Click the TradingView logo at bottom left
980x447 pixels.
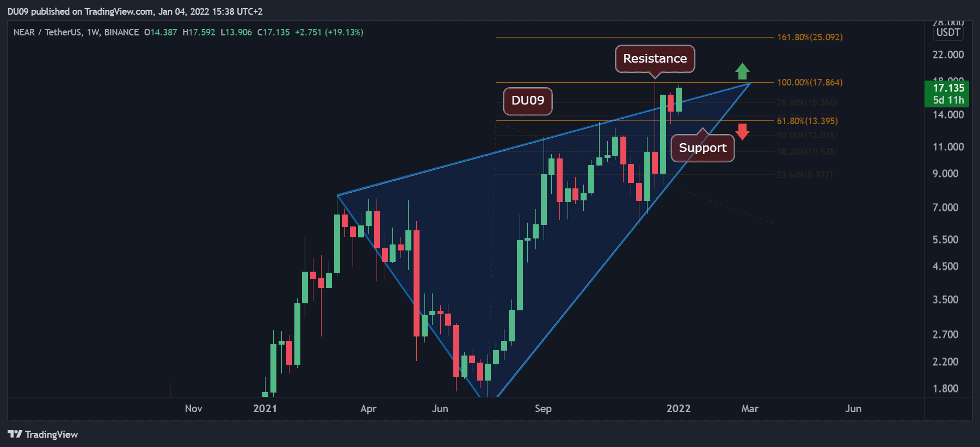tap(43, 434)
